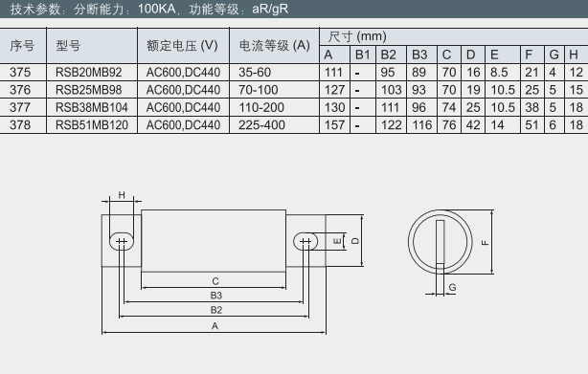Image resolution: width=588 pixels, height=374 pixels.
Task: Click the circular end-view drawing of the fuse
Action: click(440, 242)
